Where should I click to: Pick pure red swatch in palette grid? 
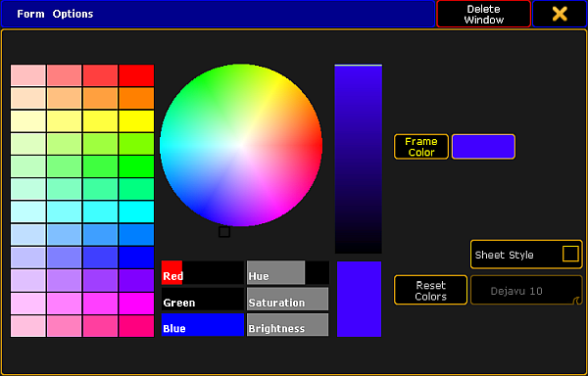click(136, 75)
